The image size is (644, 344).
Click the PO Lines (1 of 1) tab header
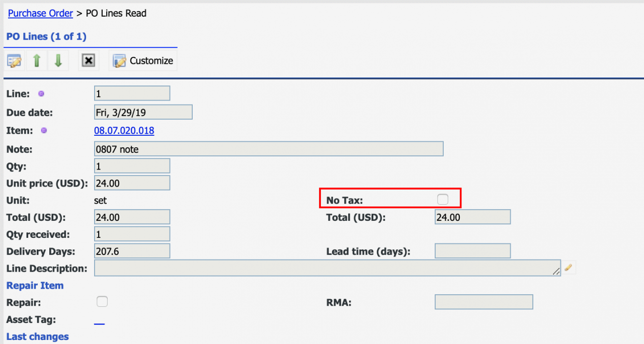[46, 37]
